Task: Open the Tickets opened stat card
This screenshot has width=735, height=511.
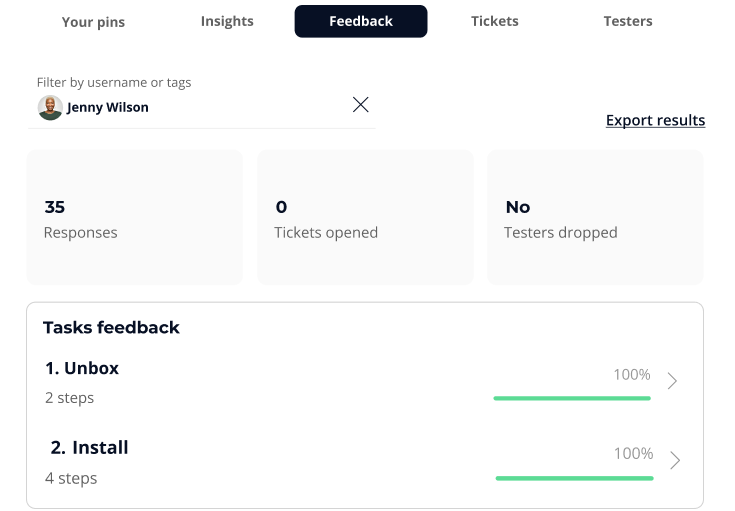Action: [365, 218]
